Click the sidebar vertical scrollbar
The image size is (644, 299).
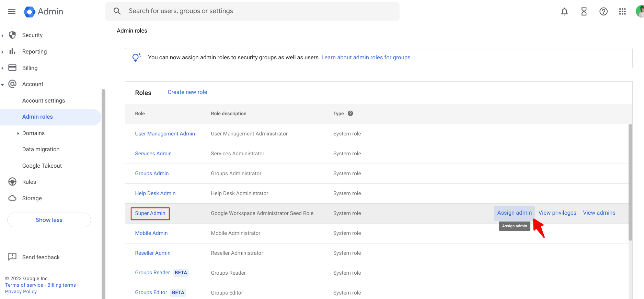[103, 194]
